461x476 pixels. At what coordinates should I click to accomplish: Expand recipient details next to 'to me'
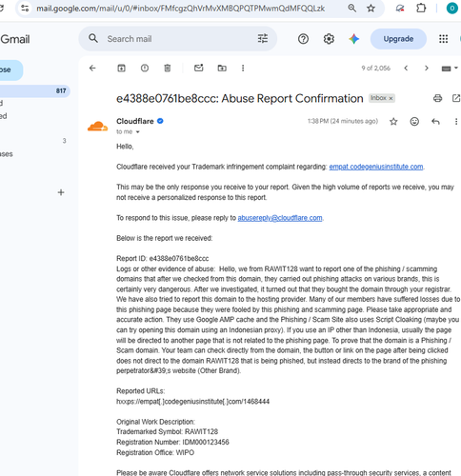(x=137, y=132)
